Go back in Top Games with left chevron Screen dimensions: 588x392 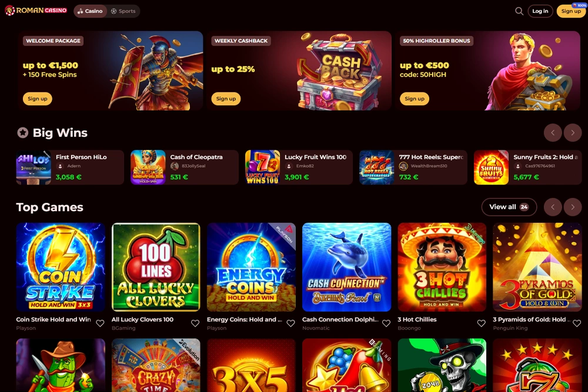click(553, 207)
